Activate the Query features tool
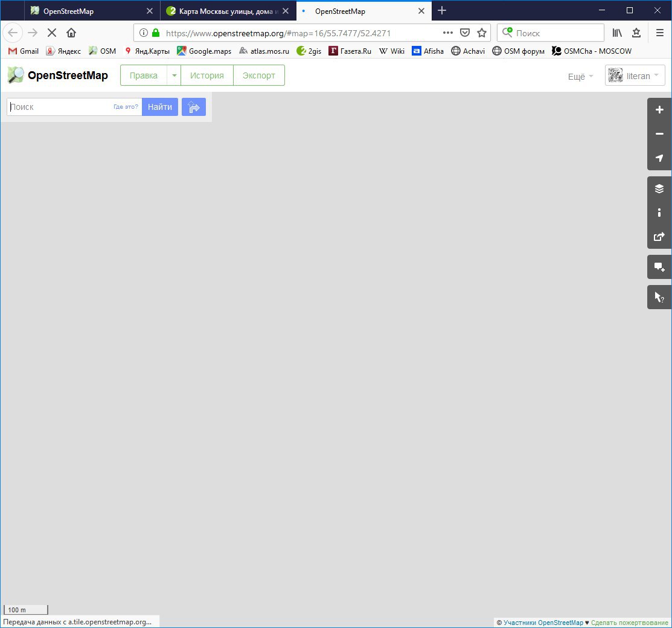 click(659, 297)
